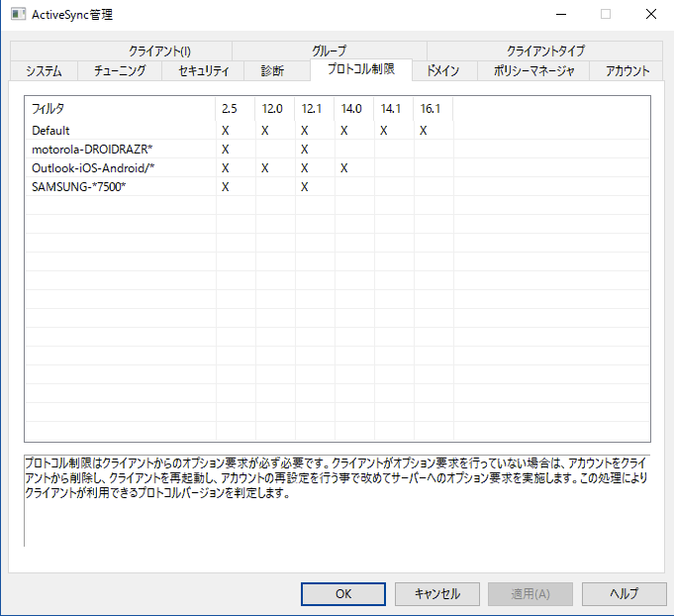The width and height of the screenshot is (674, 616).
Task: Open help with the ヘルプ button
Action: pyautogui.click(x=623, y=594)
